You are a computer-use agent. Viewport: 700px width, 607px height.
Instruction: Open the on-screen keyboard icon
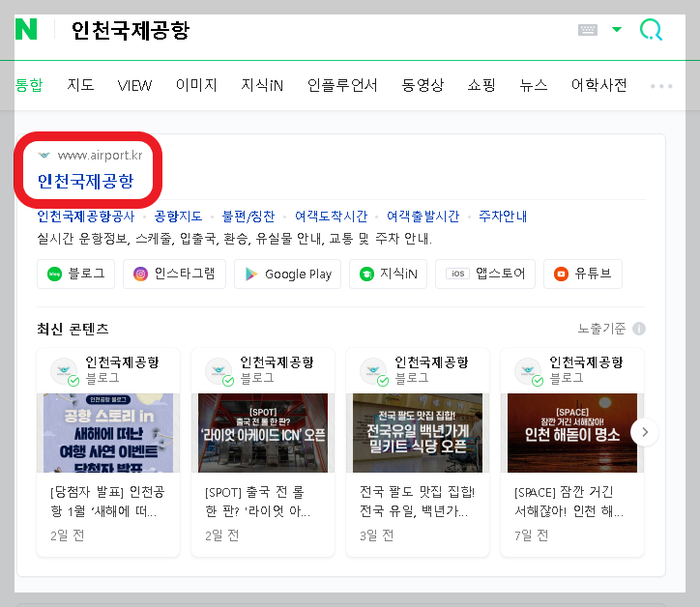588,30
